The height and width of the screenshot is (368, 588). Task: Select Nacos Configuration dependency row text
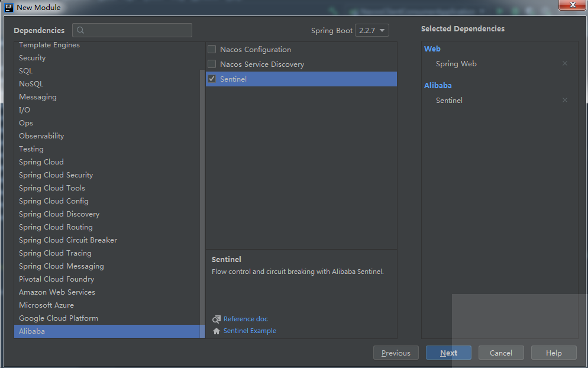[256, 50]
